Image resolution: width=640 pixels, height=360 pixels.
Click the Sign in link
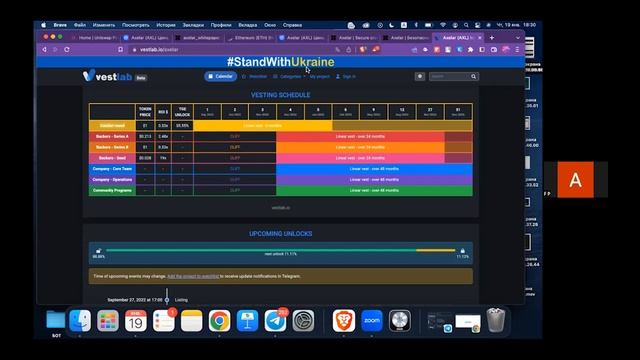pos(346,76)
